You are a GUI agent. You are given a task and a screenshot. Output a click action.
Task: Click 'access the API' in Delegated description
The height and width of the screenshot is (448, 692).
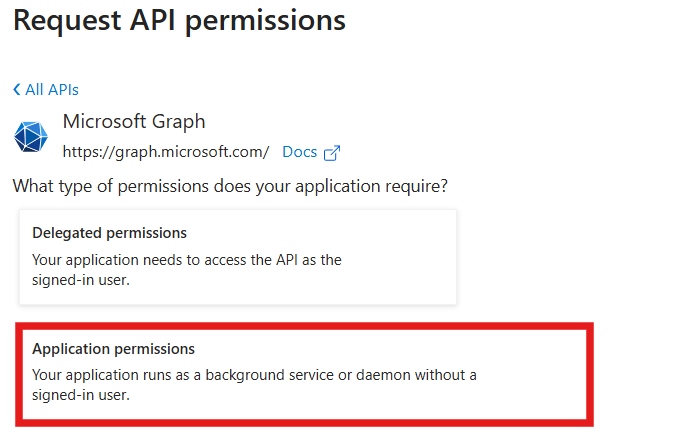tap(251, 260)
